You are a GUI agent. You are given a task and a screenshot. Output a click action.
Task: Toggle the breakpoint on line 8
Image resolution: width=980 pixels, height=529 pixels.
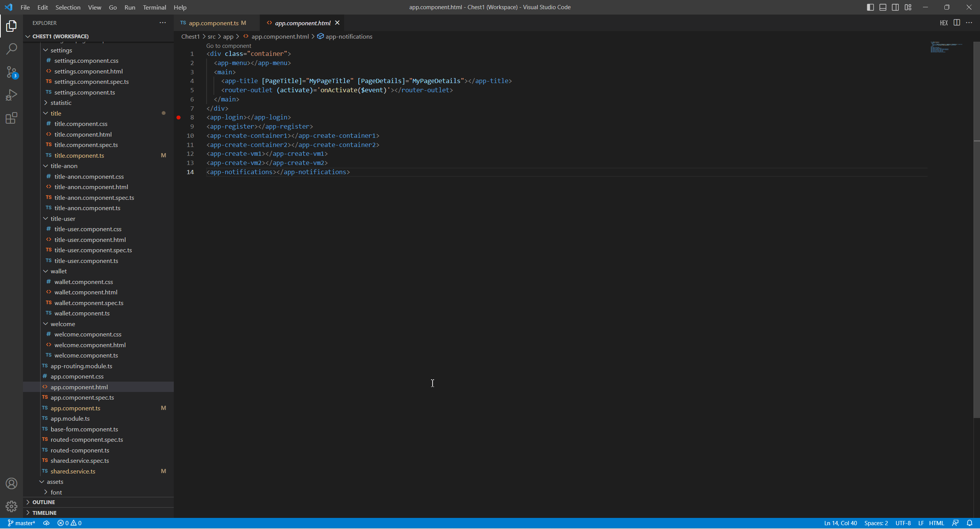[x=178, y=118]
